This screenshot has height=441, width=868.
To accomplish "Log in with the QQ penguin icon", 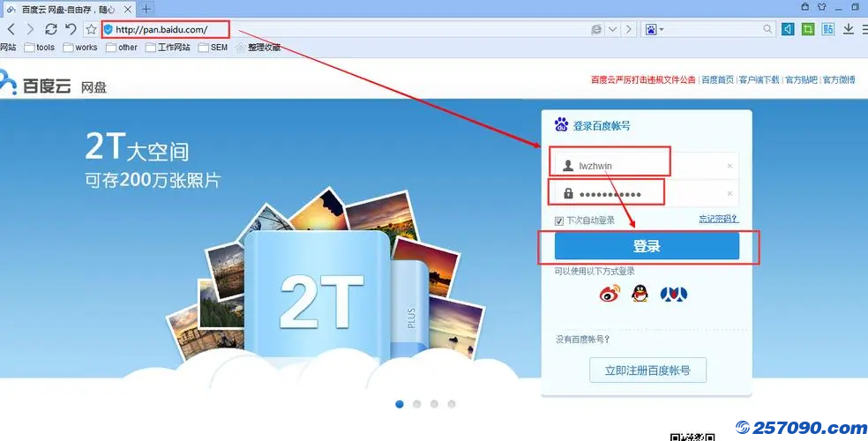I will (x=640, y=294).
